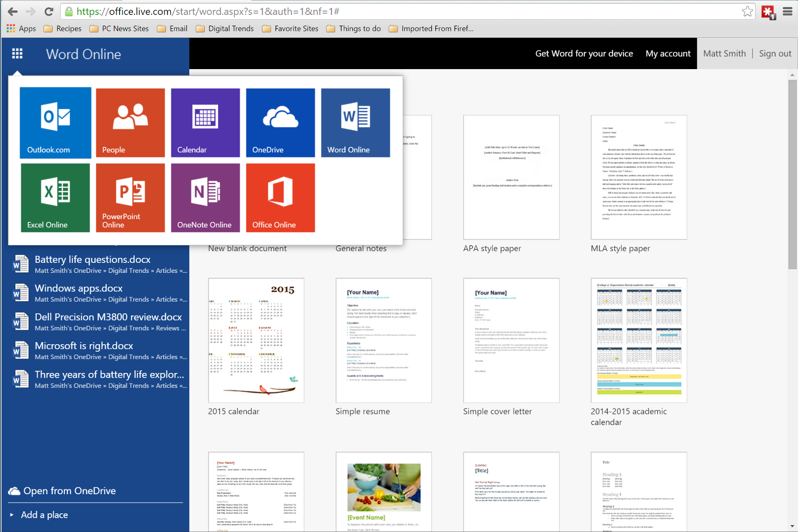Viewport: 798px width, 532px height.
Task: Open the Chrome hamburger menu
Action: tap(787, 11)
